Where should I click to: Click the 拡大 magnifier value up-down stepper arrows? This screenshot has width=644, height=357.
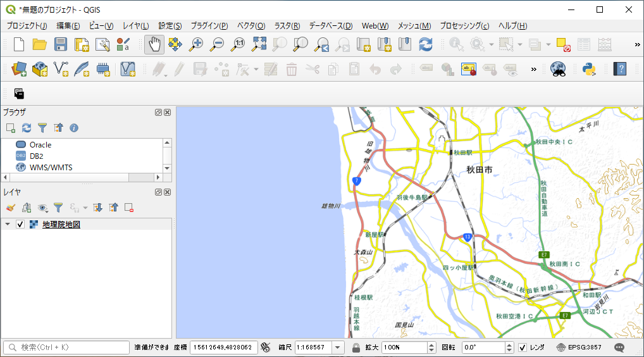click(x=431, y=348)
